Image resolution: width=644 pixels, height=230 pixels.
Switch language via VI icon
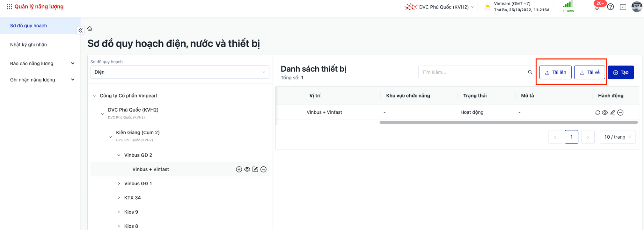coord(623,7)
